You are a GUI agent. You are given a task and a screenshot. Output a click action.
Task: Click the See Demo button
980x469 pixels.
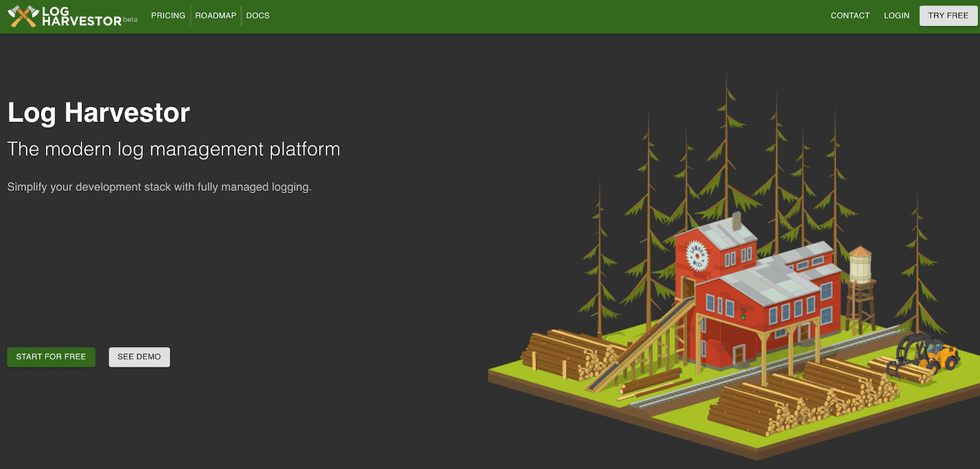(139, 357)
